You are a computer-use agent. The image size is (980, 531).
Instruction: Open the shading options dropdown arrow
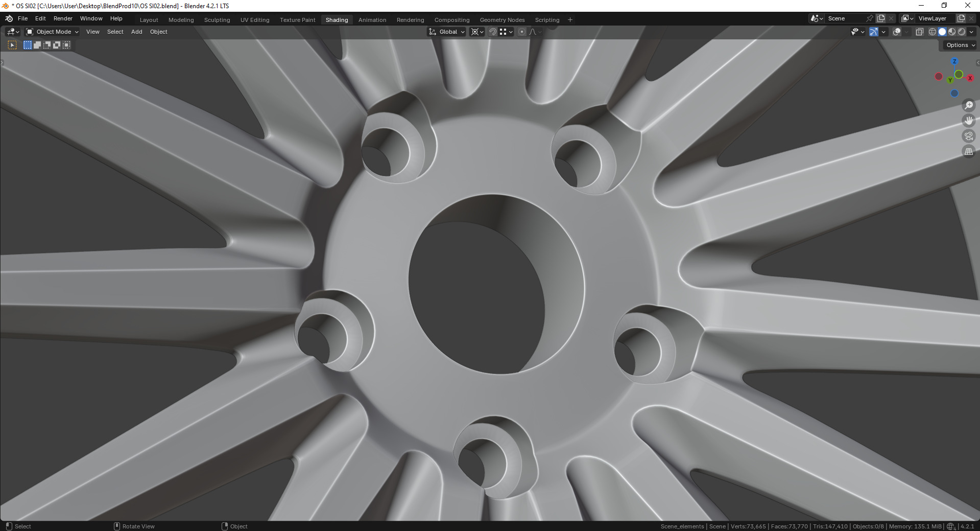tap(971, 32)
